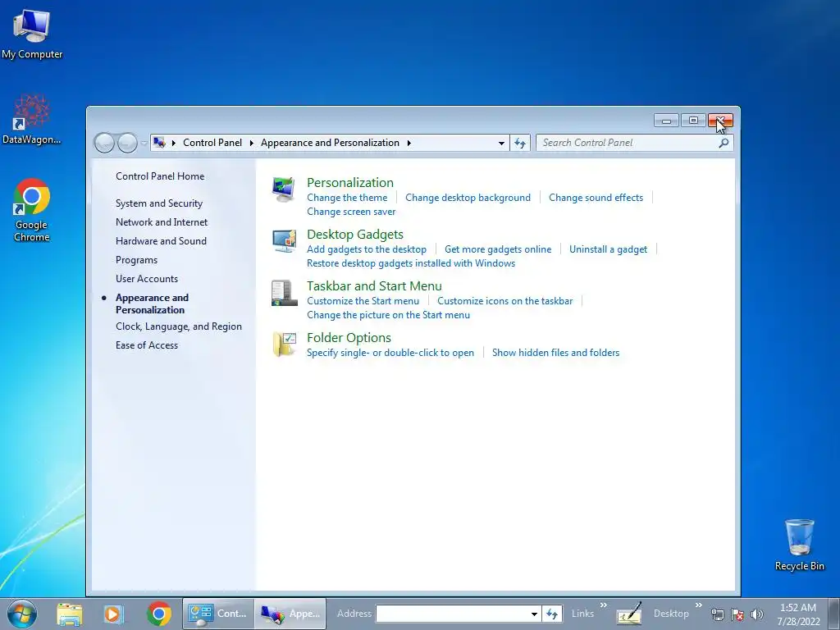Click Change screen saver
The width and height of the screenshot is (840, 630).
point(351,212)
